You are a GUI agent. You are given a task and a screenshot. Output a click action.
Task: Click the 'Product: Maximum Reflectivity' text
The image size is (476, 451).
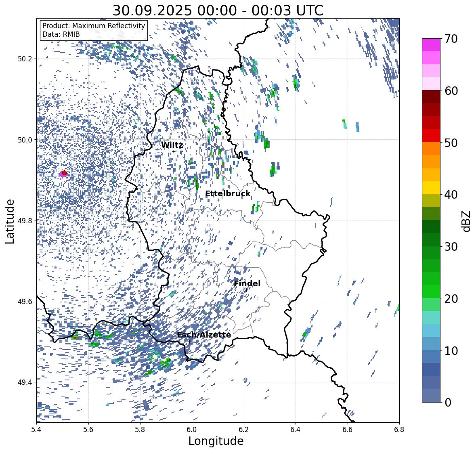(94, 26)
